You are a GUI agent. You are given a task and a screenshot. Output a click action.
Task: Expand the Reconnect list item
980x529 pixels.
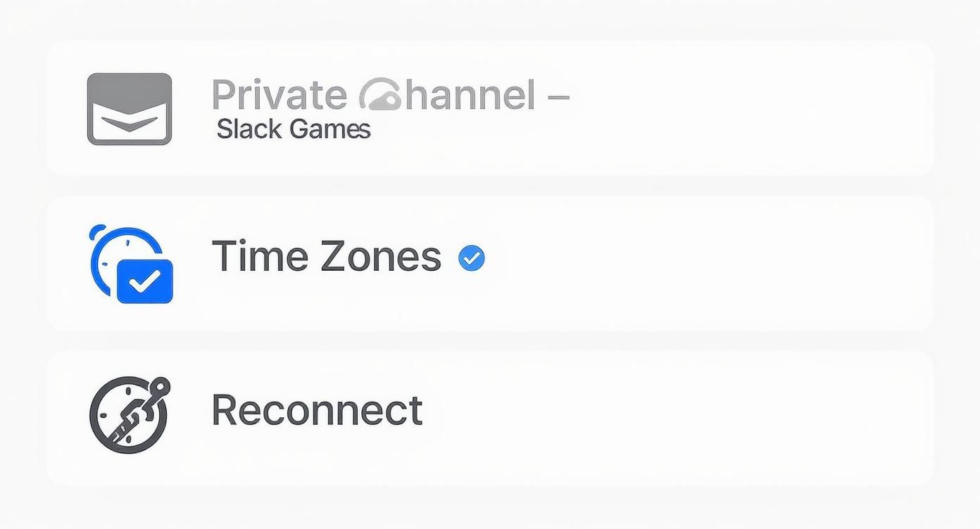[x=490, y=416]
